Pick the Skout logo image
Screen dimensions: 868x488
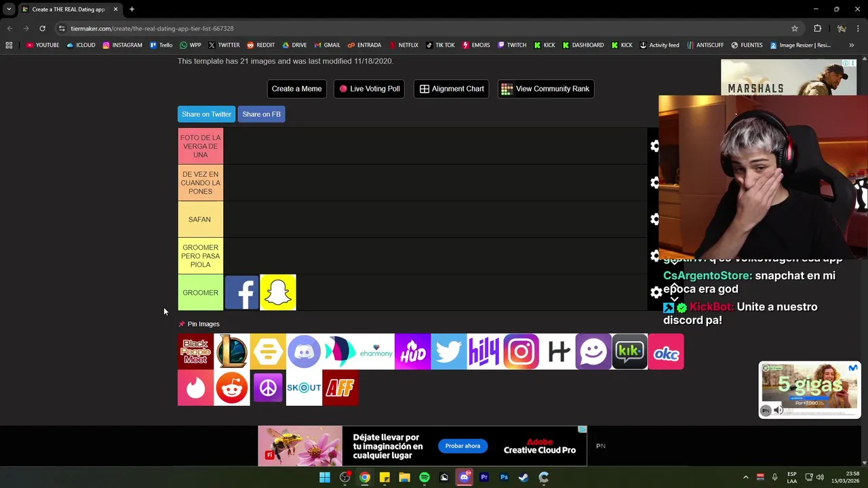(304, 388)
